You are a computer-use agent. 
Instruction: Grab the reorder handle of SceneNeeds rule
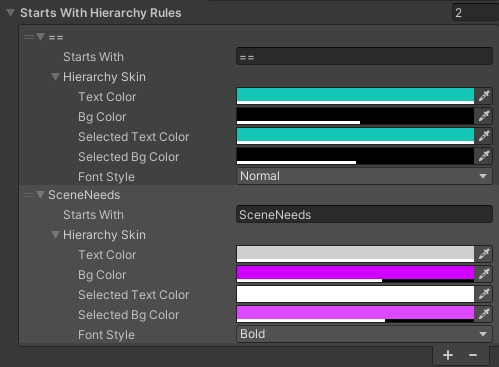[29, 195]
